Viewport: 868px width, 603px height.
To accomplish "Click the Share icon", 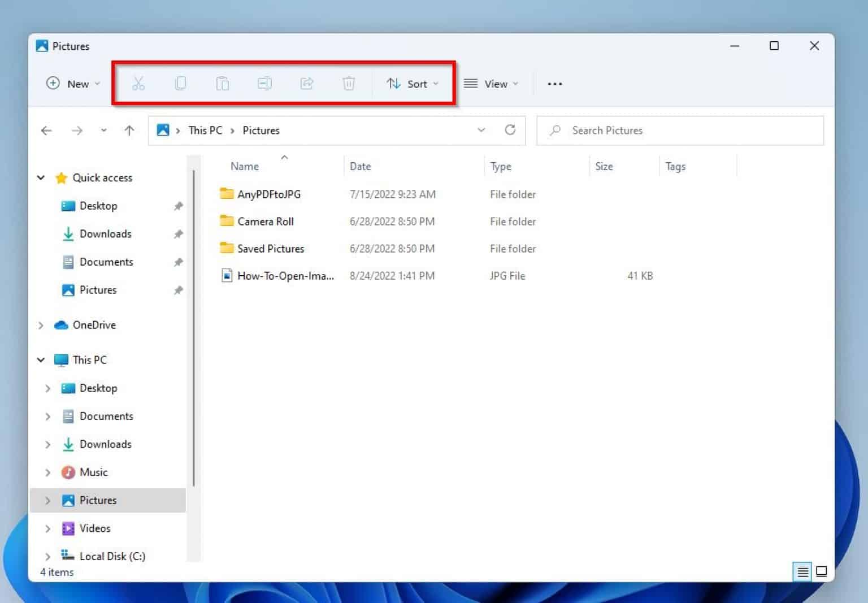I will [306, 83].
